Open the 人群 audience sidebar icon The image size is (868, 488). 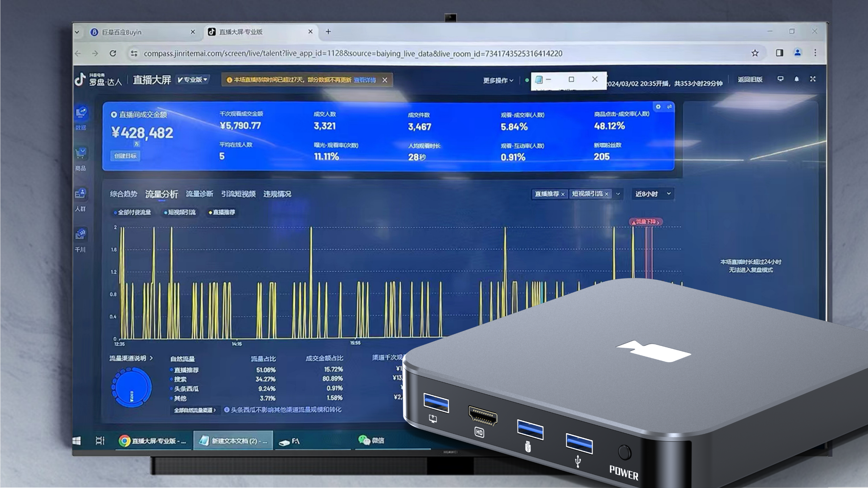(81, 194)
